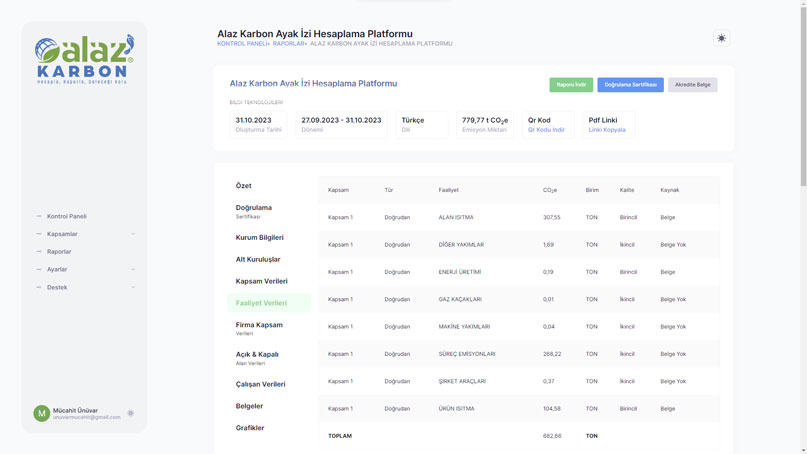Switch to Alt Kuruluşlar tab
The height and width of the screenshot is (454, 807).
coord(258,259)
